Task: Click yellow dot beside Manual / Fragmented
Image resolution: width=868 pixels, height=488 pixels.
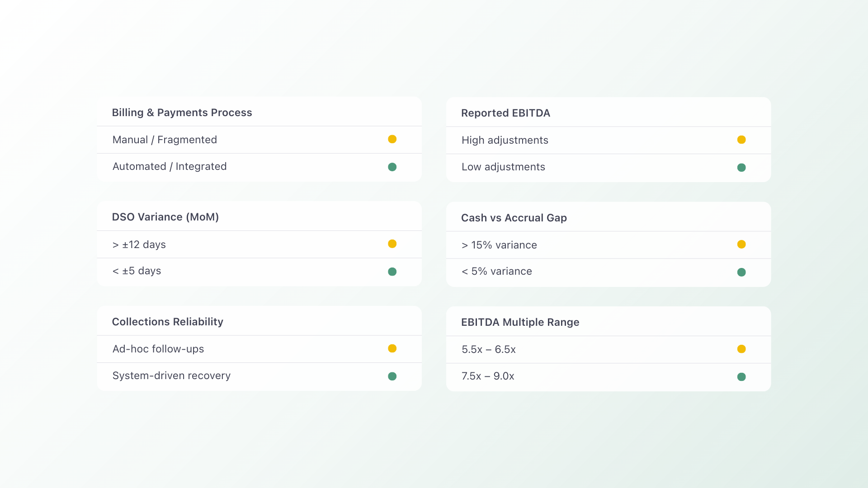Action: [392, 139]
